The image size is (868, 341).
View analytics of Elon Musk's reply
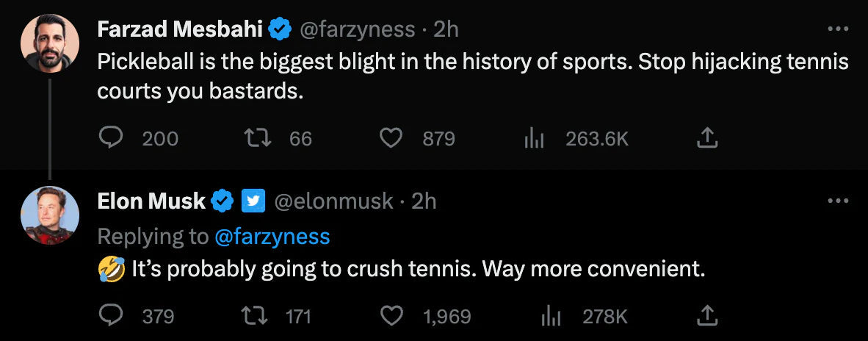pyautogui.click(x=551, y=316)
